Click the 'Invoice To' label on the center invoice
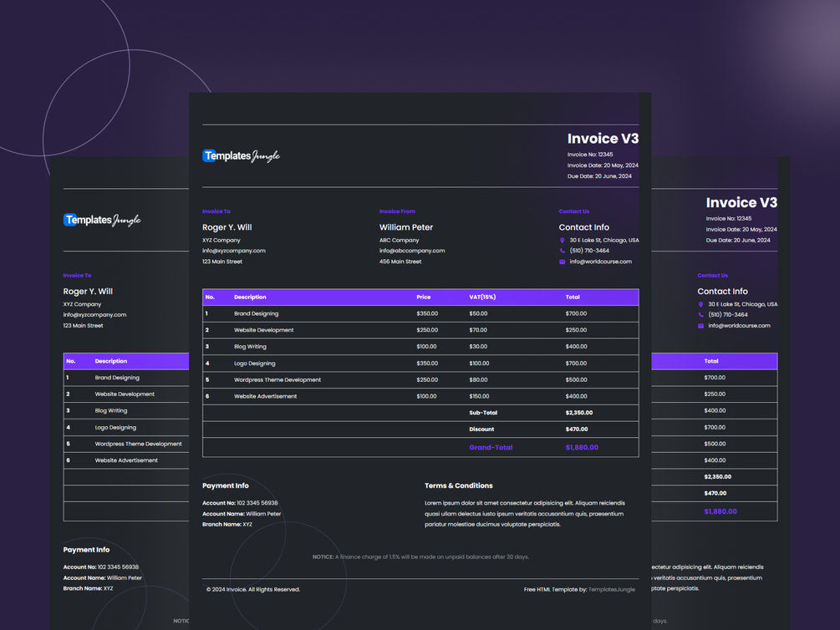840x630 pixels. (216, 211)
